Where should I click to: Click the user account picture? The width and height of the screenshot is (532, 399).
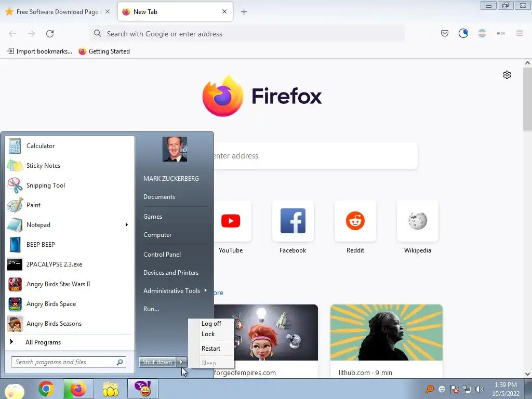pyautogui.click(x=175, y=149)
